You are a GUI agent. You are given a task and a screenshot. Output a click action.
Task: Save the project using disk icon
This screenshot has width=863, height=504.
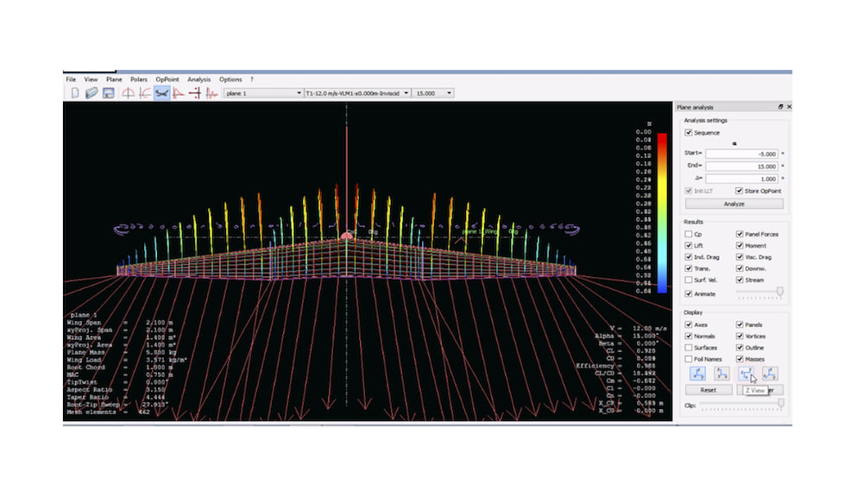(109, 93)
